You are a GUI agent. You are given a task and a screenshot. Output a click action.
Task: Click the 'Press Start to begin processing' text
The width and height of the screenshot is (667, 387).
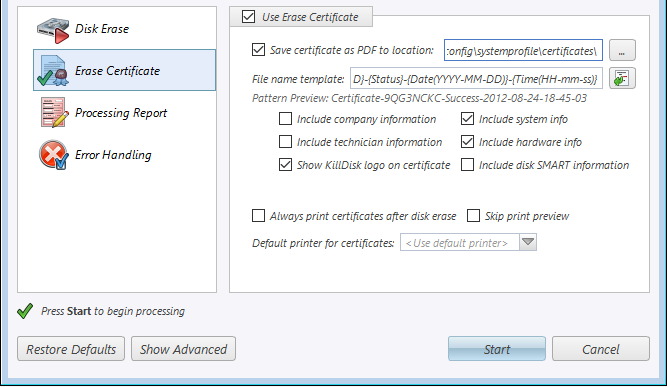[x=113, y=311]
